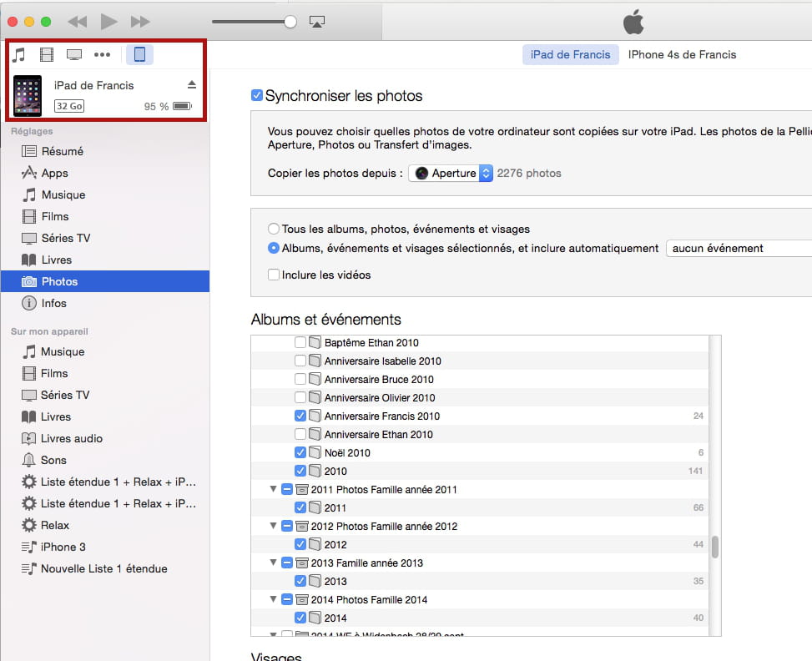Uncheck Synchroniser les photos
This screenshot has height=661, width=812.
(257, 95)
